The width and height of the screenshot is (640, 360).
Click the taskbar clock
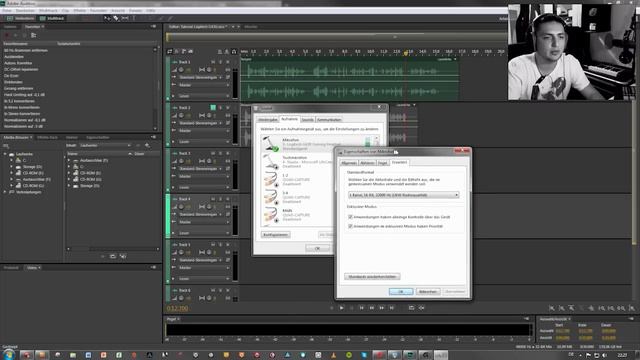click(x=622, y=356)
